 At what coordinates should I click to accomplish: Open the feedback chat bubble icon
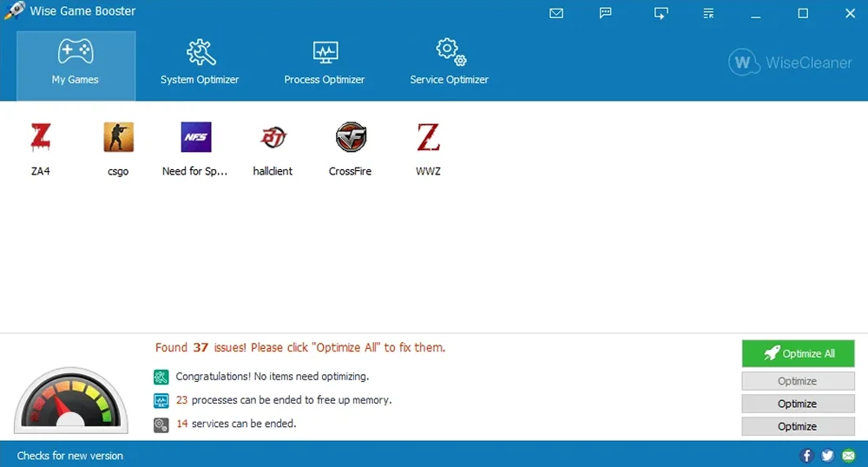(606, 13)
